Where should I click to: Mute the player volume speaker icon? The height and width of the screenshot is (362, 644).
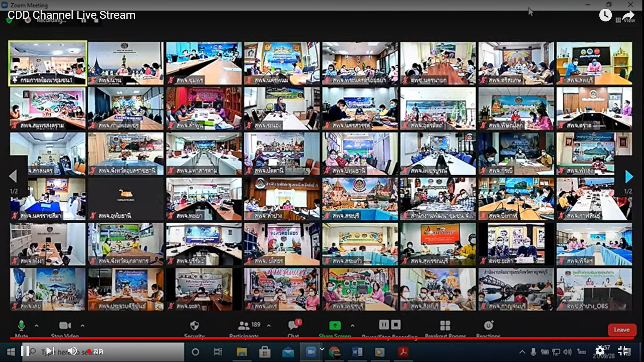point(72,351)
